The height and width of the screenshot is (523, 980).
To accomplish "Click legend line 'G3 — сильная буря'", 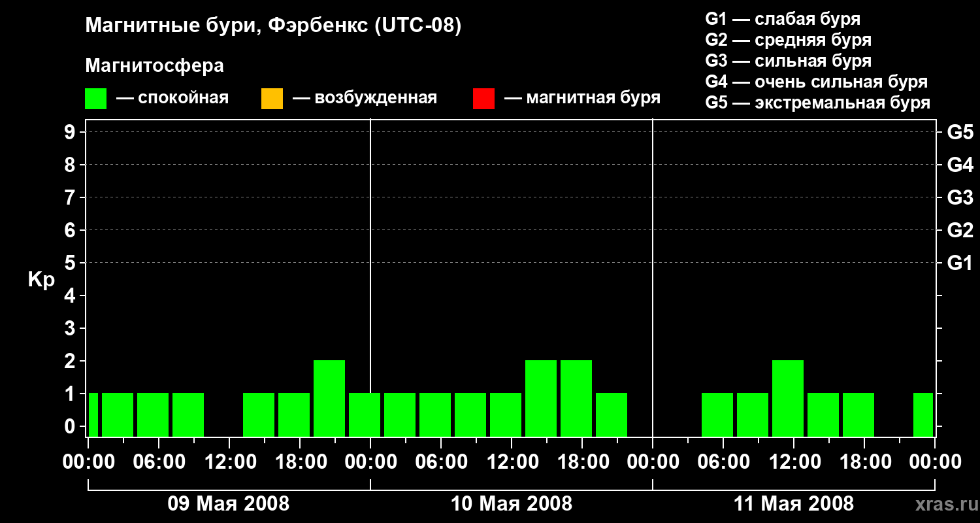I will click(x=789, y=60).
